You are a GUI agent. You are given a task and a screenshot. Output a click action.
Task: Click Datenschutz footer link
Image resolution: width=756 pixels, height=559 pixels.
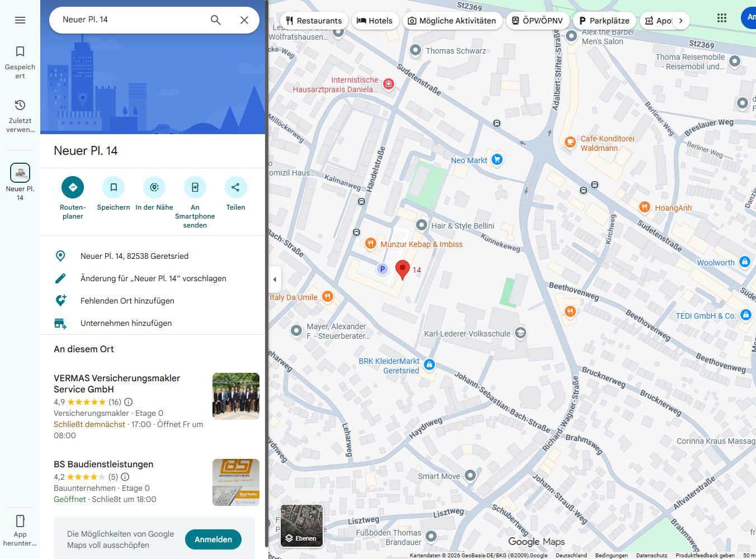coord(651,555)
